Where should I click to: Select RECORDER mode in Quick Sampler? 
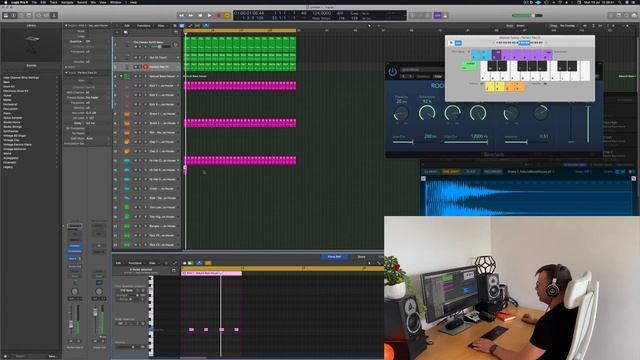493,172
